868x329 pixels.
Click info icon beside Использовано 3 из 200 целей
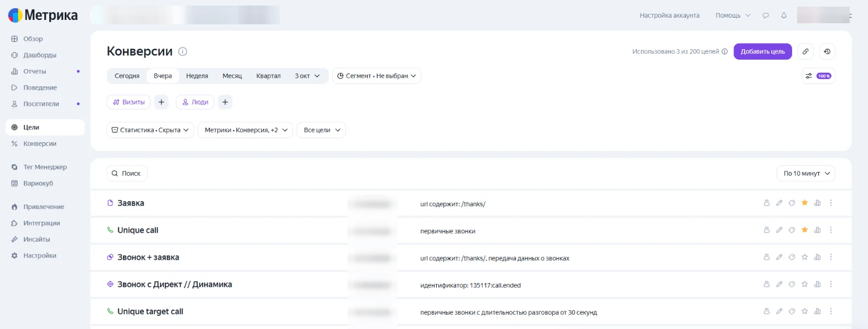(725, 52)
